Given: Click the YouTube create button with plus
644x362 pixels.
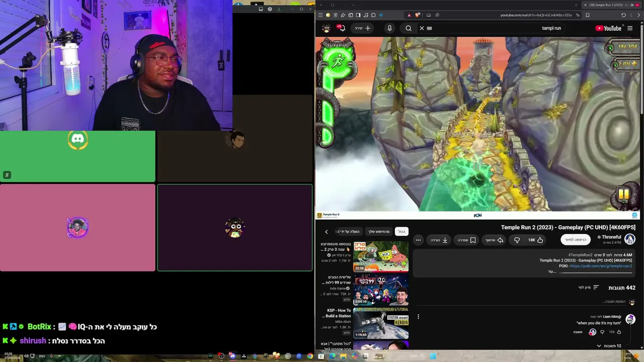Looking at the screenshot, I should point(363,28).
